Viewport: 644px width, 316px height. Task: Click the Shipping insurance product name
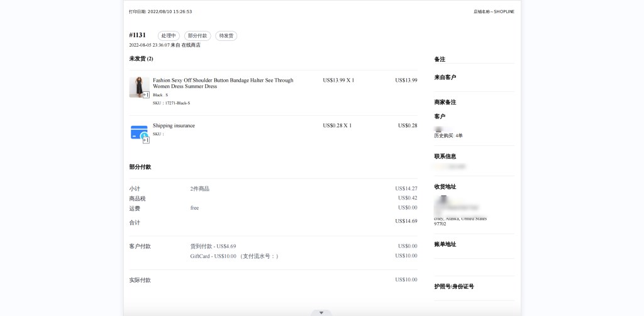click(x=174, y=125)
